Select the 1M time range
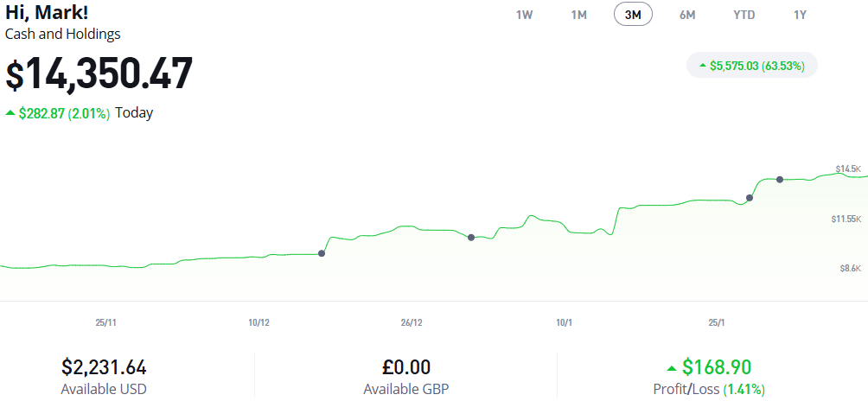Screen dimensions: 868x401 coord(578,15)
